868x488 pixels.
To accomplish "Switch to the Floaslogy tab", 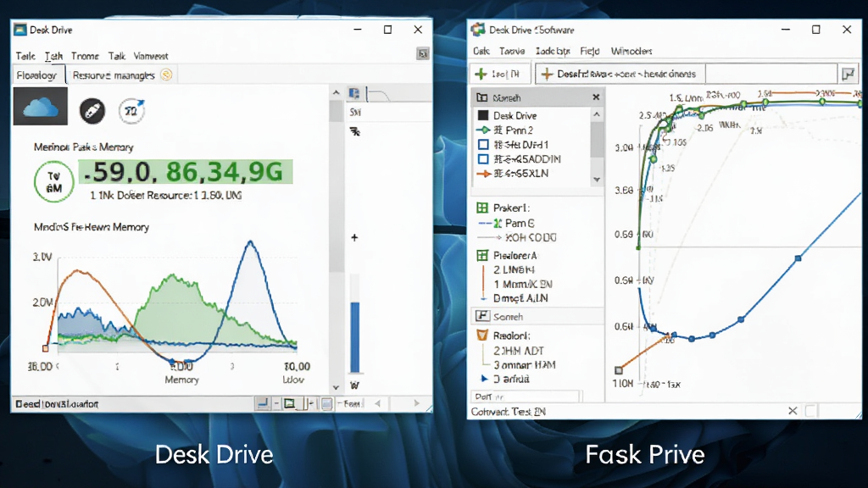I will [39, 75].
